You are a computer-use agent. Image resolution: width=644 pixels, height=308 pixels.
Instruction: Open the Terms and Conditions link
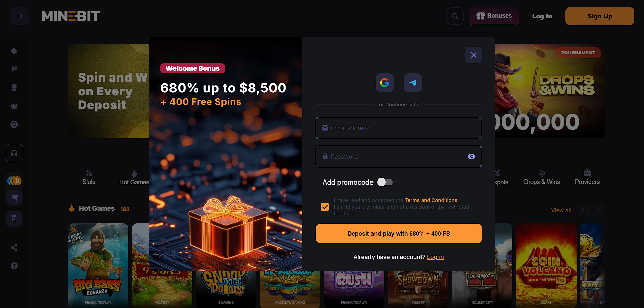(x=431, y=200)
